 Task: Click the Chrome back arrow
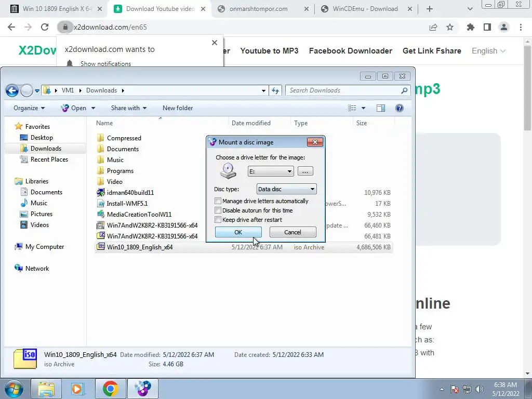click(11, 27)
